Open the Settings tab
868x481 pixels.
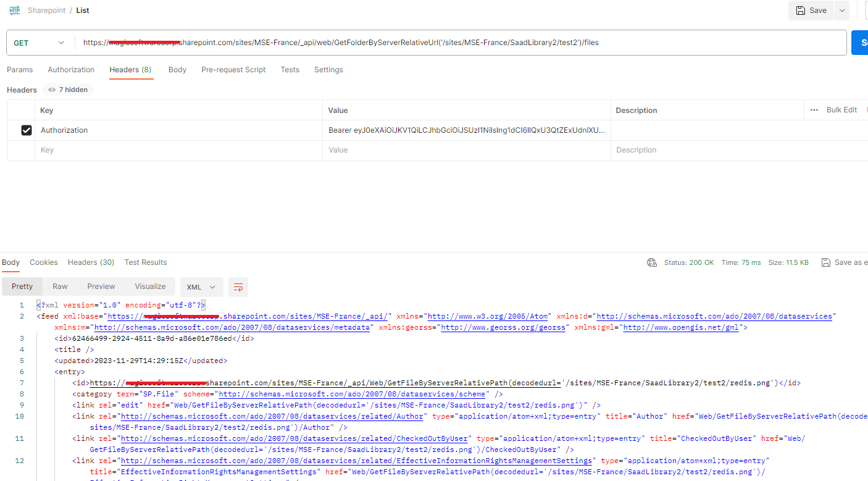point(328,70)
